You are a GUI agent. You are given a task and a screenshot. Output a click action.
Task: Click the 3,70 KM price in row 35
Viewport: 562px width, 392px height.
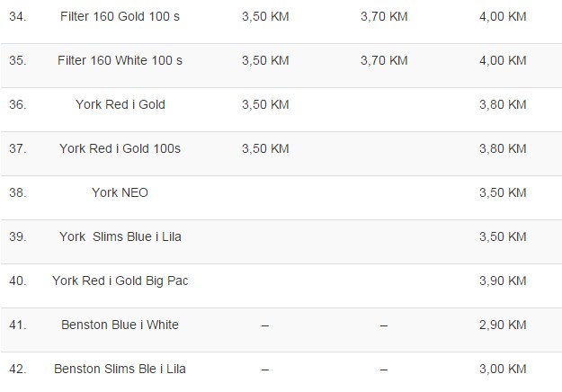click(x=383, y=60)
